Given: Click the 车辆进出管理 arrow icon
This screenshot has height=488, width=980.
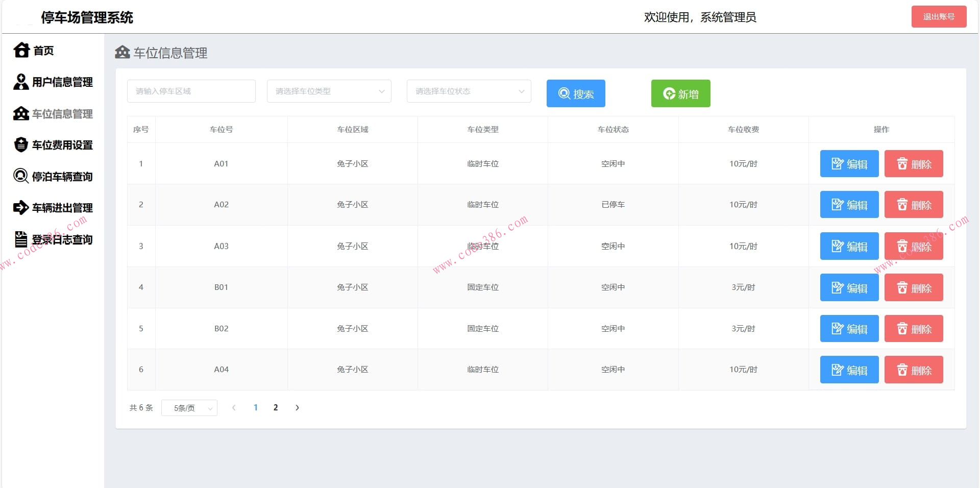Looking at the screenshot, I should coord(20,208).
